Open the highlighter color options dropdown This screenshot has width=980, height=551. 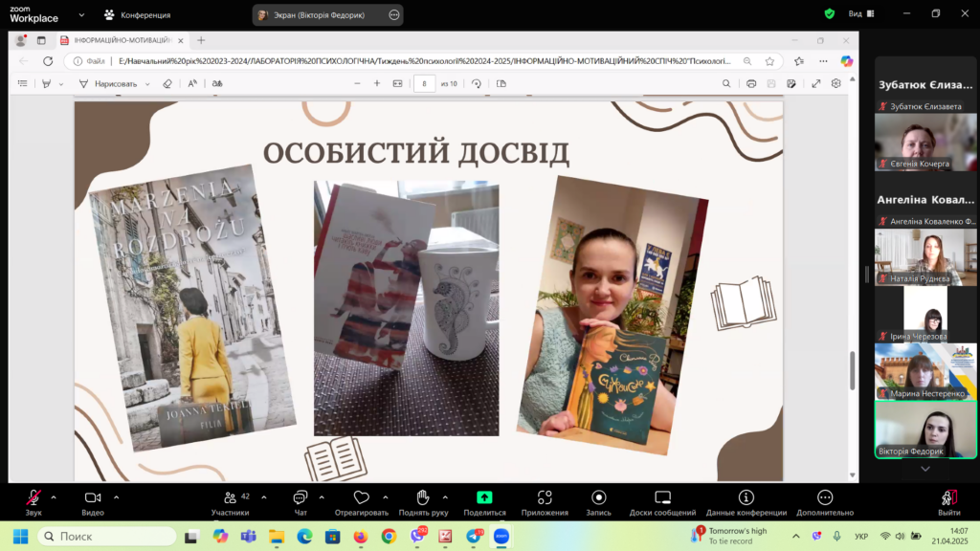point(61,84)
